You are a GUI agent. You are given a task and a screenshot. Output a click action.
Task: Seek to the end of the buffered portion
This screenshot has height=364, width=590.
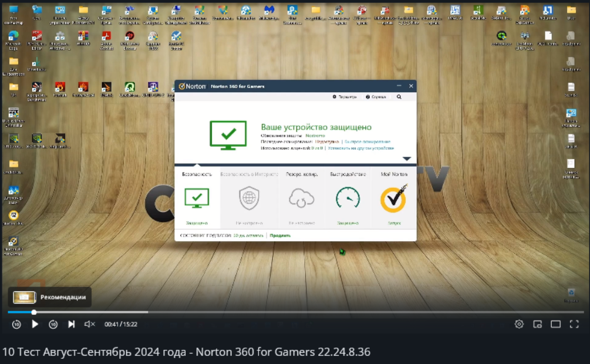[147, 312]
